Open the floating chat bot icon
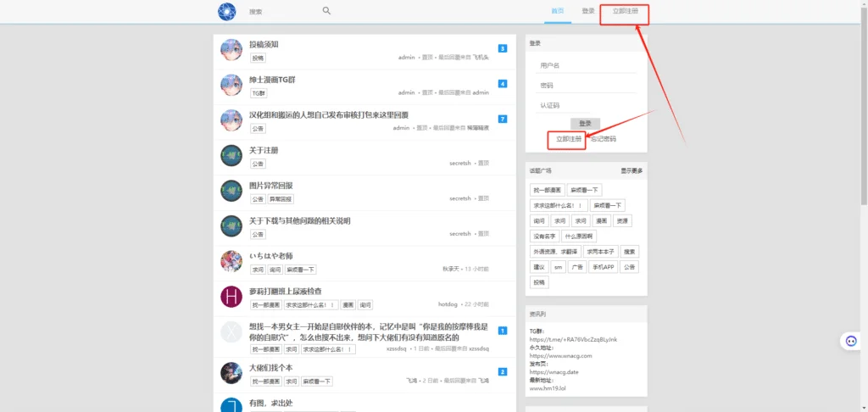The image size is (868, 412). tap(850, 341)
